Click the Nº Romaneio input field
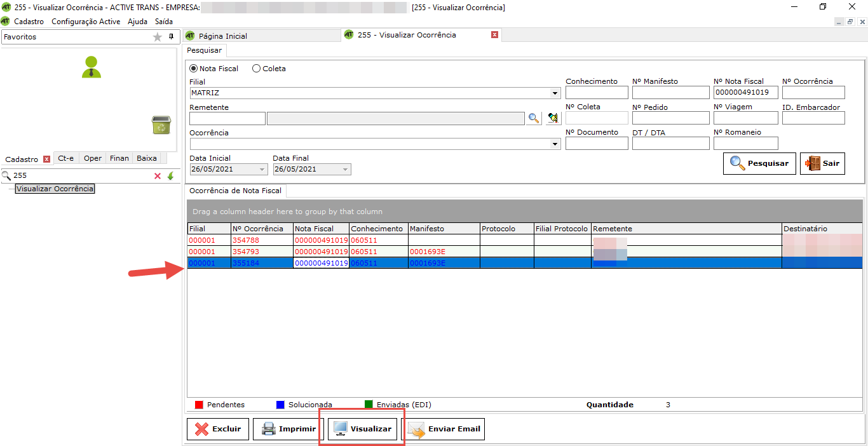The width and height of the screenshot is (868, 446). tap(745, 143)
